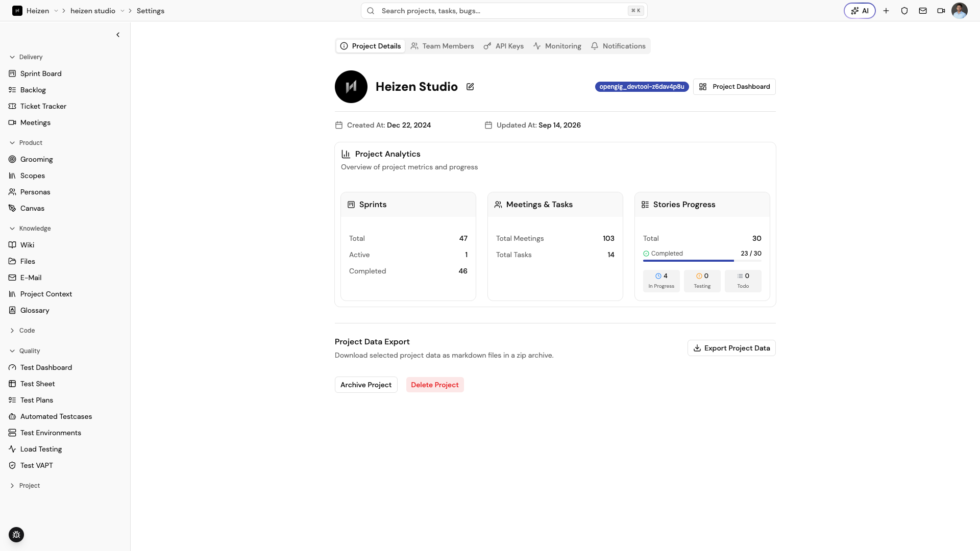Click the edit pencil icon beside Heizen Studio

[470, 87]
